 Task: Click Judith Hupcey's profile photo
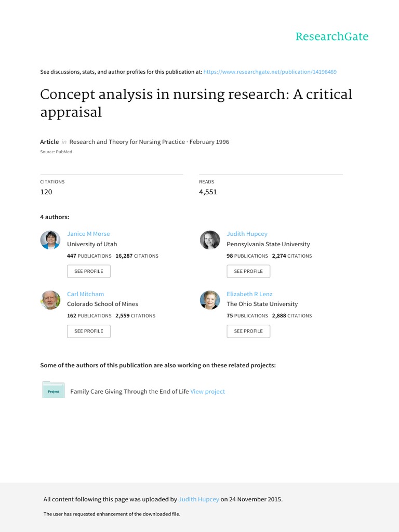[210, 240]
